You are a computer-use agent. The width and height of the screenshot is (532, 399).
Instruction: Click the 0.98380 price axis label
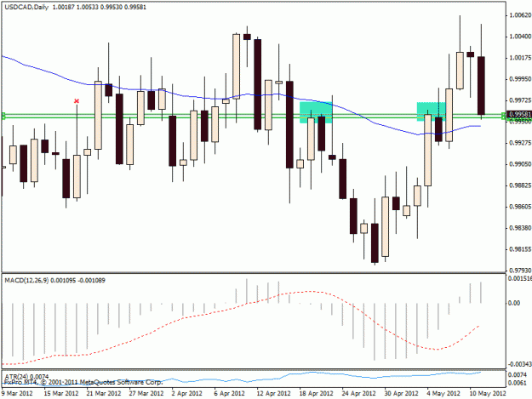520,228
